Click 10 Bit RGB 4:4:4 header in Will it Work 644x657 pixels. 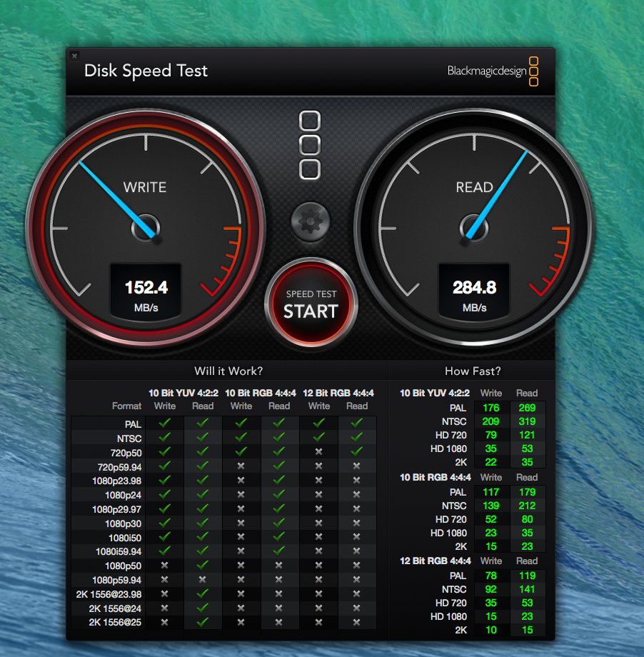pos(261,393)
